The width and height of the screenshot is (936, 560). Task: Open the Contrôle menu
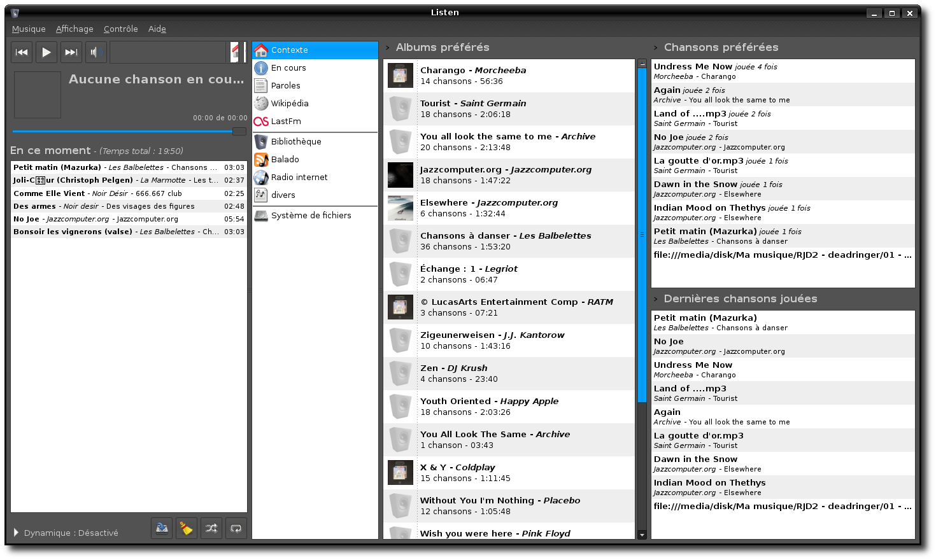(121, 29)
